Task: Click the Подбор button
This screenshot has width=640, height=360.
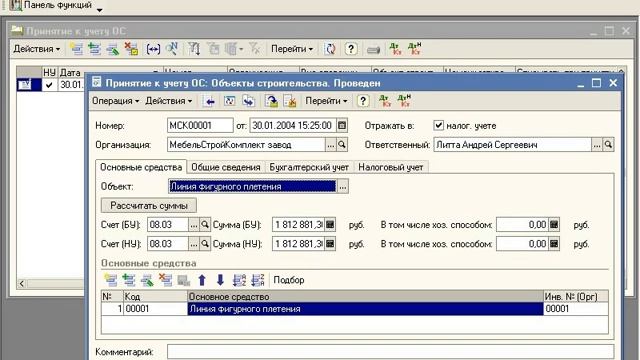Action: click(x=289, y=280)
